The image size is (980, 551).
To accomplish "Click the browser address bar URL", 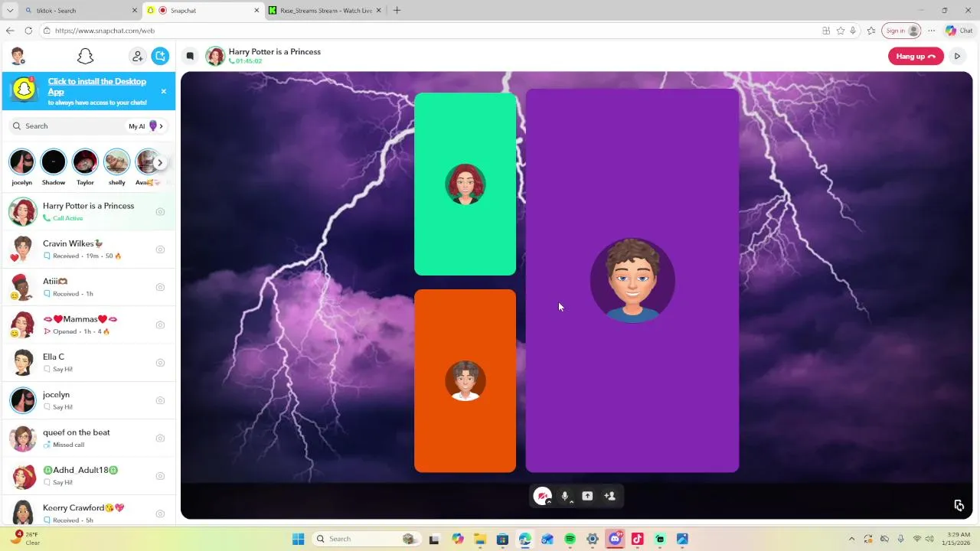I will [x=105, y=31].
